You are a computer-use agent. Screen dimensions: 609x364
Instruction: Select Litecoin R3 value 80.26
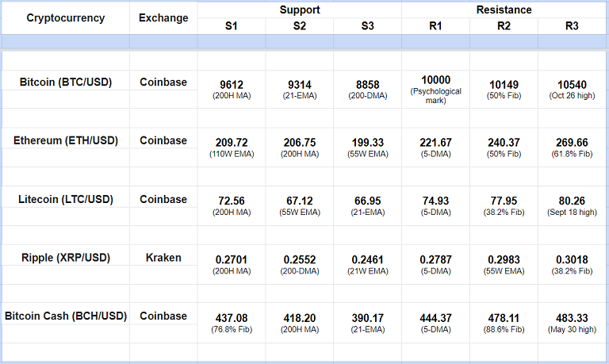(x=572, y=201)
